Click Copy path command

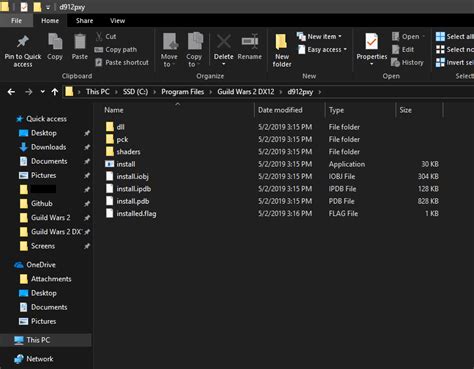click(x=116, y=50)
